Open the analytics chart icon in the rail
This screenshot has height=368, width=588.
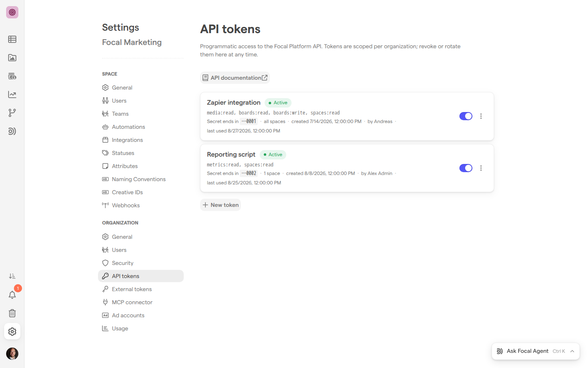coord(12,94)
